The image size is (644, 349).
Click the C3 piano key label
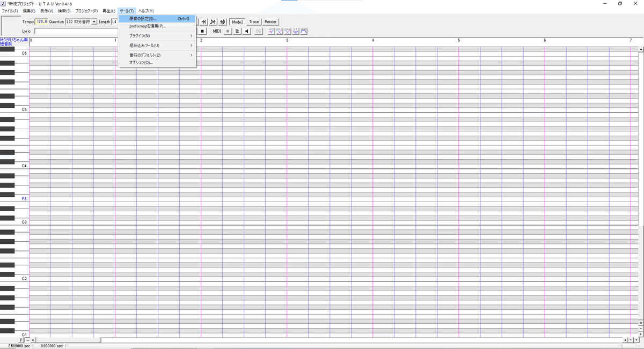click(24, 222)
